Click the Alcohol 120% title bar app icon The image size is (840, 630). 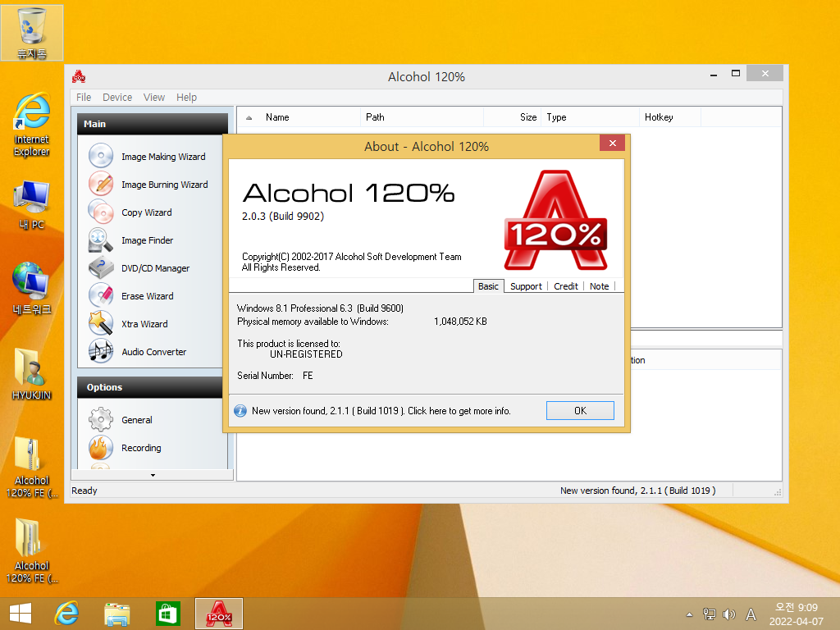[x=79, y=76]
